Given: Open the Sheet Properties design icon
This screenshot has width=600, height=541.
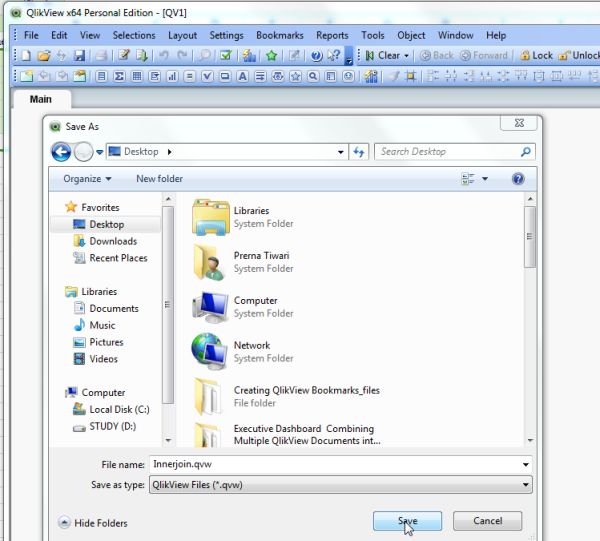Looking at the screenshot, I should click(80, 77).
